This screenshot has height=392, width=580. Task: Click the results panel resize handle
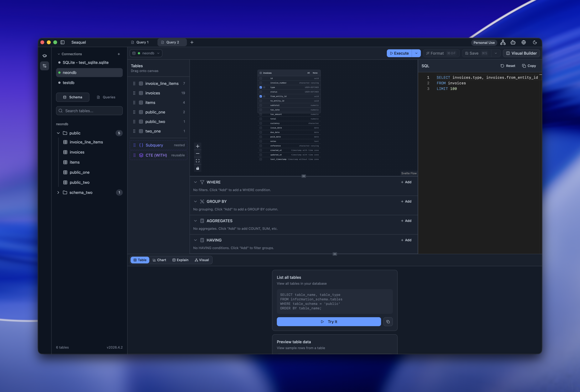click(335, 254)
